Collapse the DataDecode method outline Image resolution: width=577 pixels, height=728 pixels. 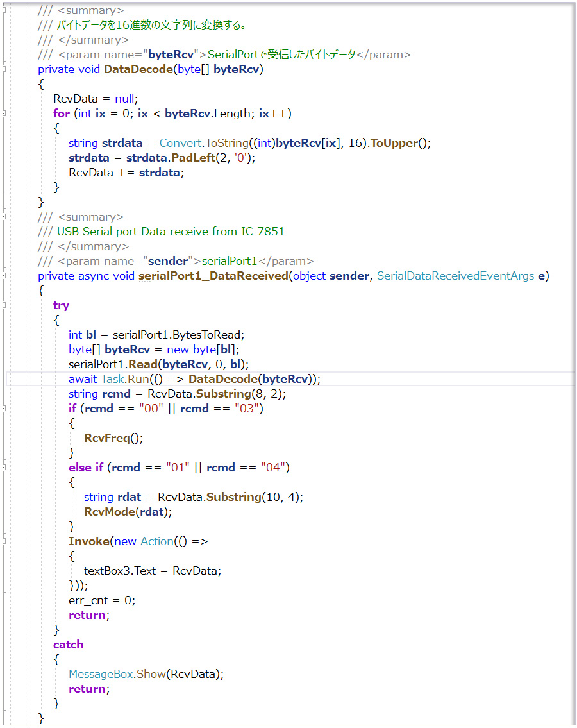(x=4, y=69)
